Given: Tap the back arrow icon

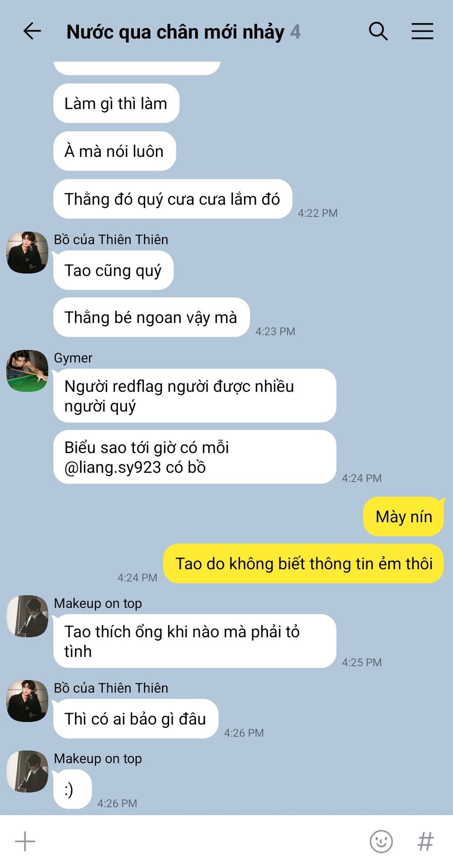Looking at the screenshot, I should click(x=32, y=31).
